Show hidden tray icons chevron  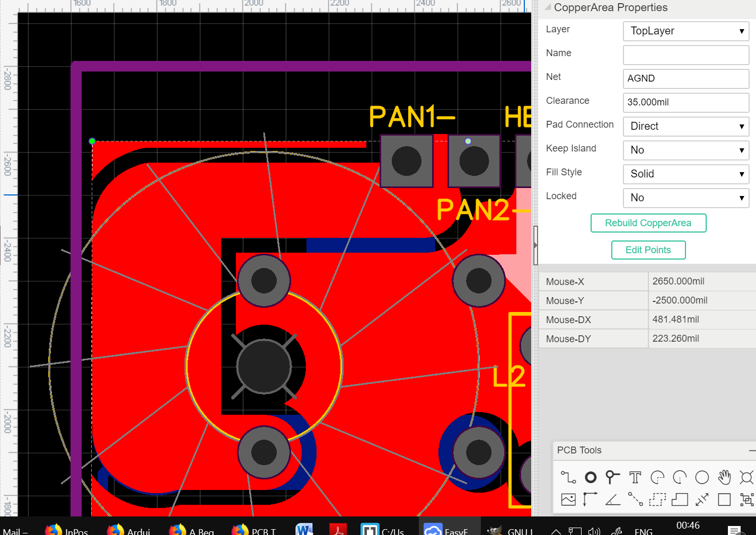coord(556,531)
